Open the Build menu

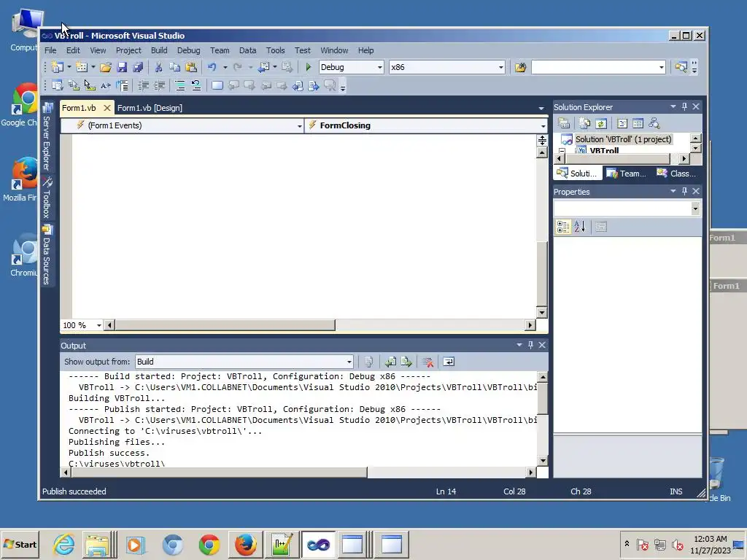[x=159, y=50]
